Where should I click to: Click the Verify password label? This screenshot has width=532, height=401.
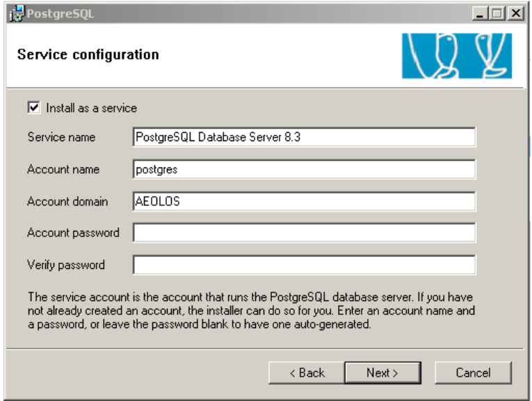(66, 265)
